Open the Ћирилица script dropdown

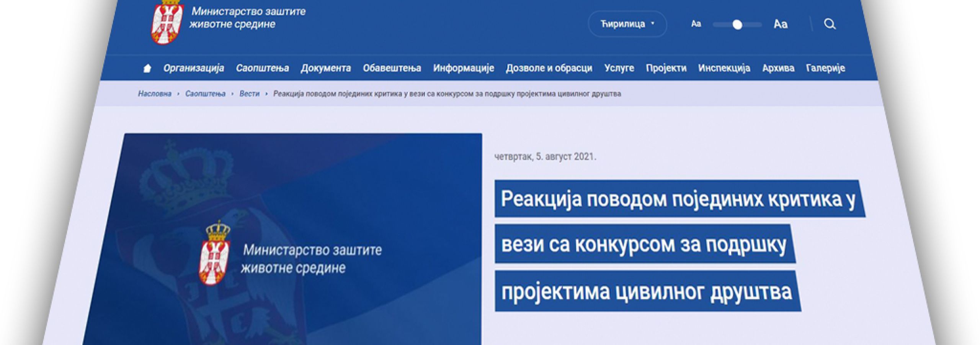[x=627, y=24]
